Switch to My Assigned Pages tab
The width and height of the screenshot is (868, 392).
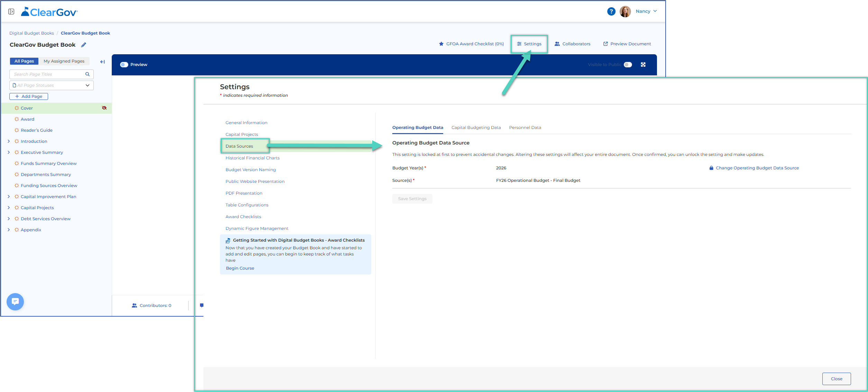64,61
